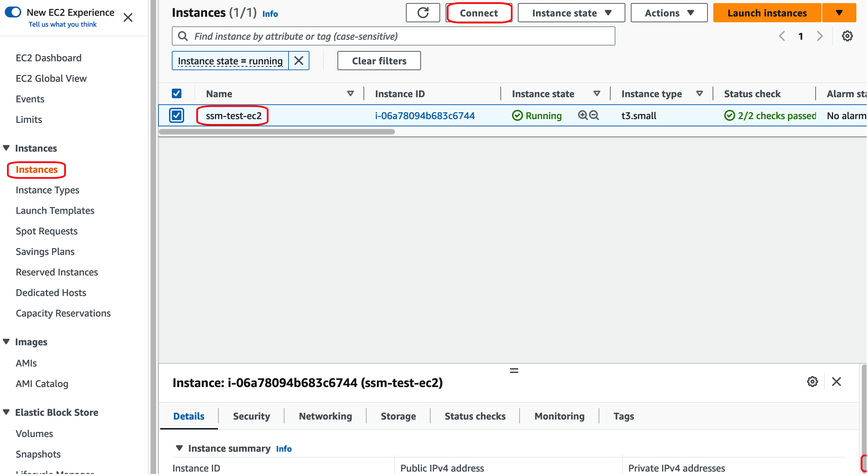Remove the Instance state = running filter
Screen dimensions: 868x476
[298, 61]
